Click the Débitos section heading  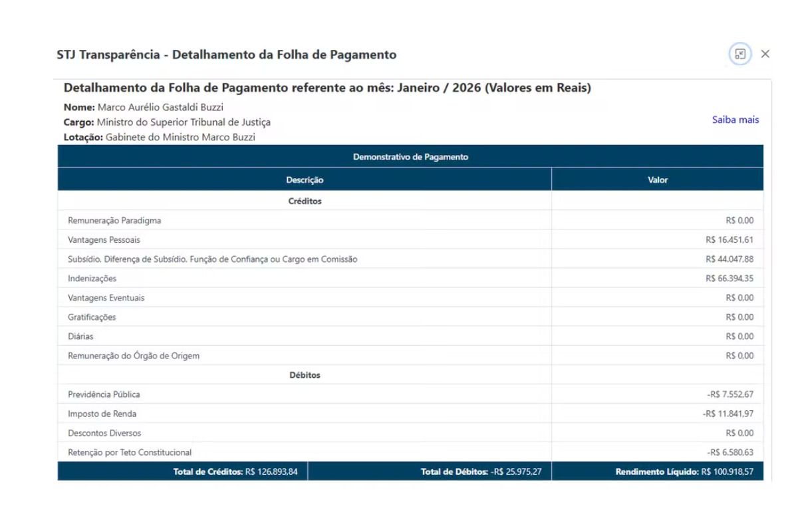coord(305,375)
